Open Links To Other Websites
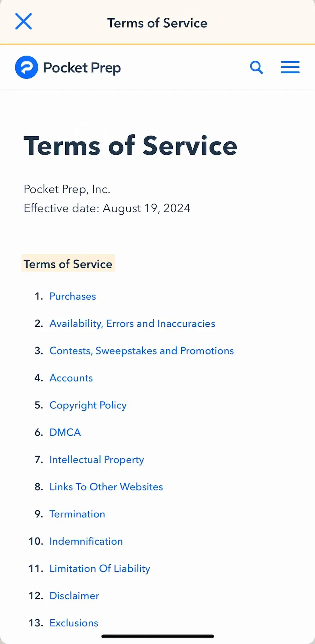Image resolution: width=315 pixels, height=644 pixels. pyautogui.click(x=106, y=487)
